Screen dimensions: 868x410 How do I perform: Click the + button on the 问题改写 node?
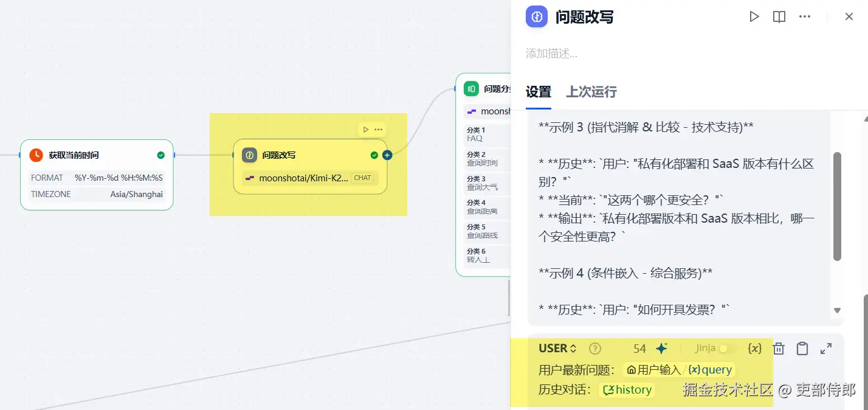tap(387, 155)
